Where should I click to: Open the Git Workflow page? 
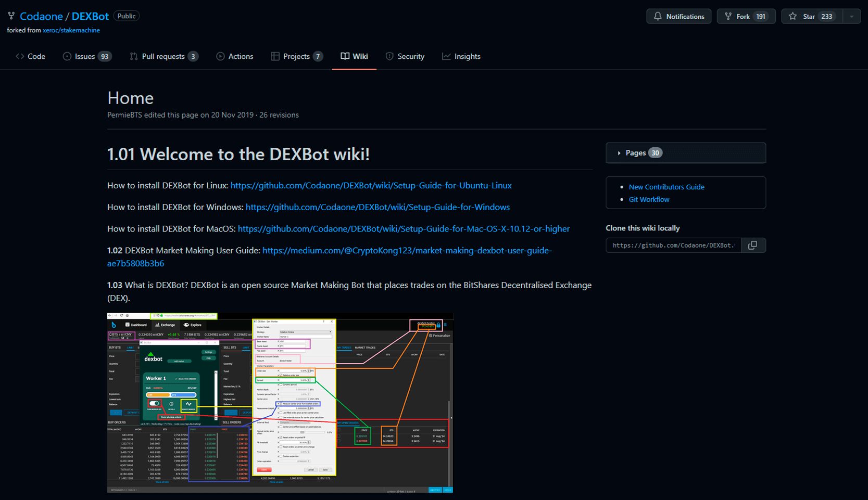pyautogui.click(x=649, y=199)
